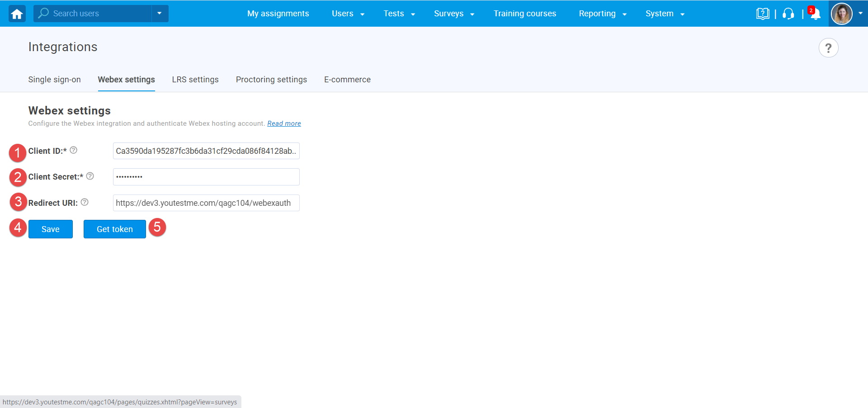Viewport: 868px width, 408px height.
Task: Open the question mark help circle on the page
Action: (x=829, y=47)
